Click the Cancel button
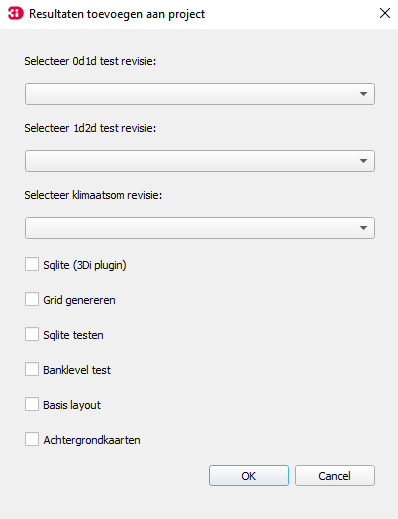This screenshot has width=398, height=519. tap(335, 476)
